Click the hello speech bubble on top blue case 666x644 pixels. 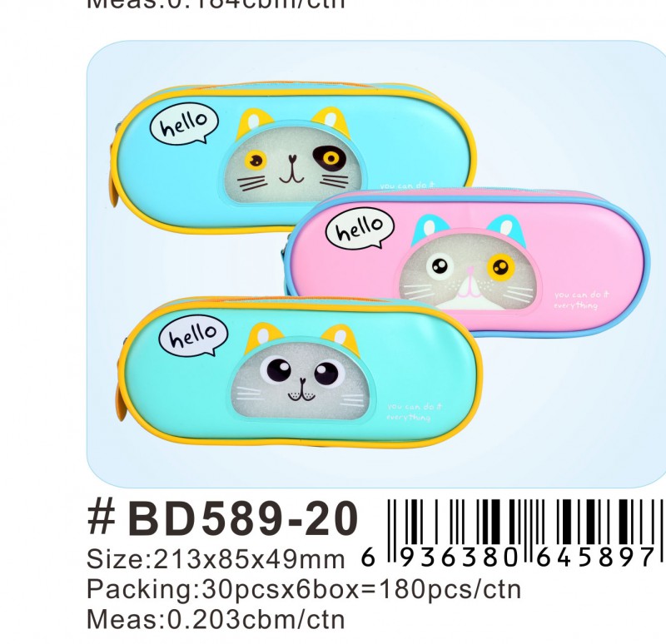click(x=184, y=124)
